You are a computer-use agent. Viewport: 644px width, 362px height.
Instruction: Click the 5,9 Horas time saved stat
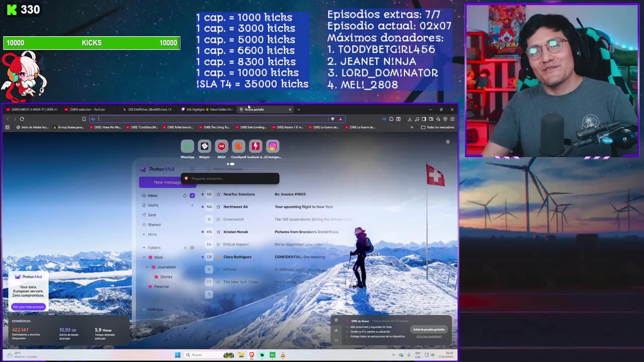(103, 330)
